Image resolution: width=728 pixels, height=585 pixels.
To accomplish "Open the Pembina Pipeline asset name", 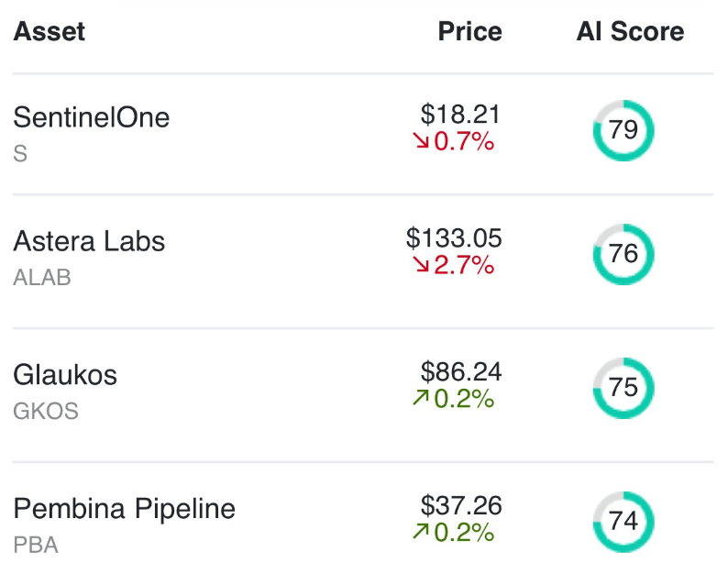I will coord(124,509).
